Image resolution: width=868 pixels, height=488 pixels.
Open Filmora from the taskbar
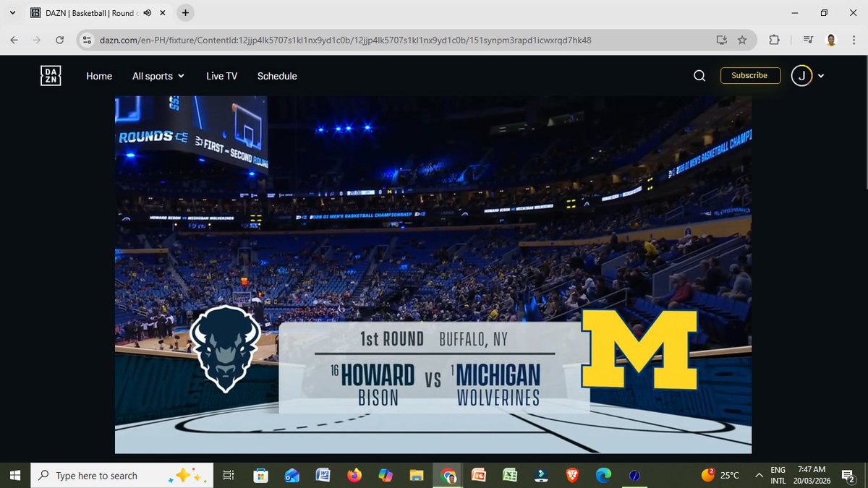(540, 475)
